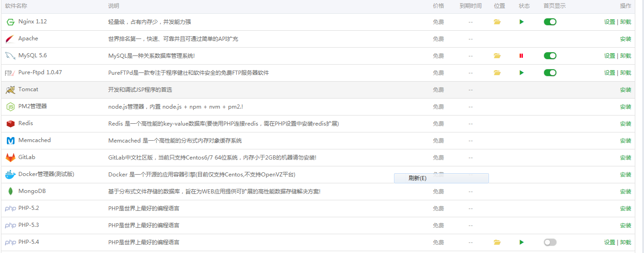Toggle MySQL 5.6 homepage display switch
This screenshot has height=253, width=644.
click(550, 56)
